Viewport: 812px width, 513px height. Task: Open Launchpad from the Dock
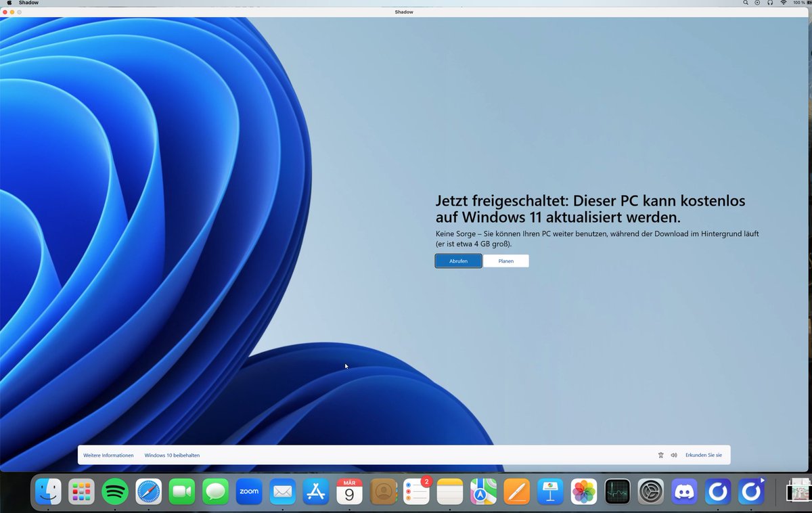pyautogui.click(x=82, y=491)
